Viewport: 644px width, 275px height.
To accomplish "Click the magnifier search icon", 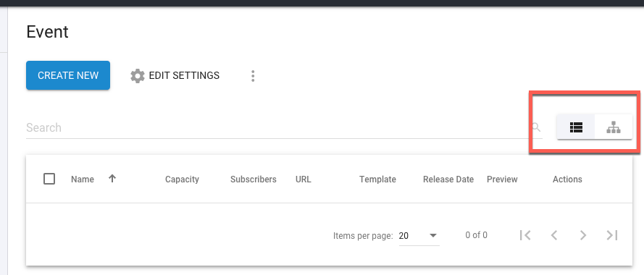I will (x=536, y=127).
